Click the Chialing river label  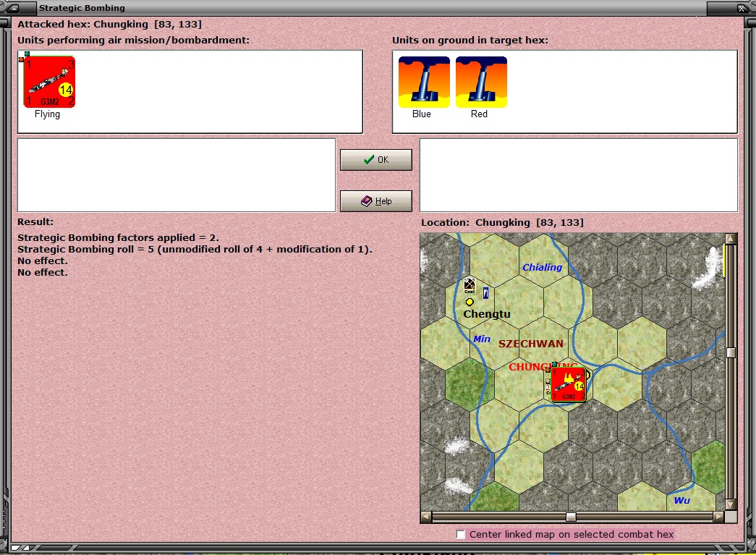point(543,267)
